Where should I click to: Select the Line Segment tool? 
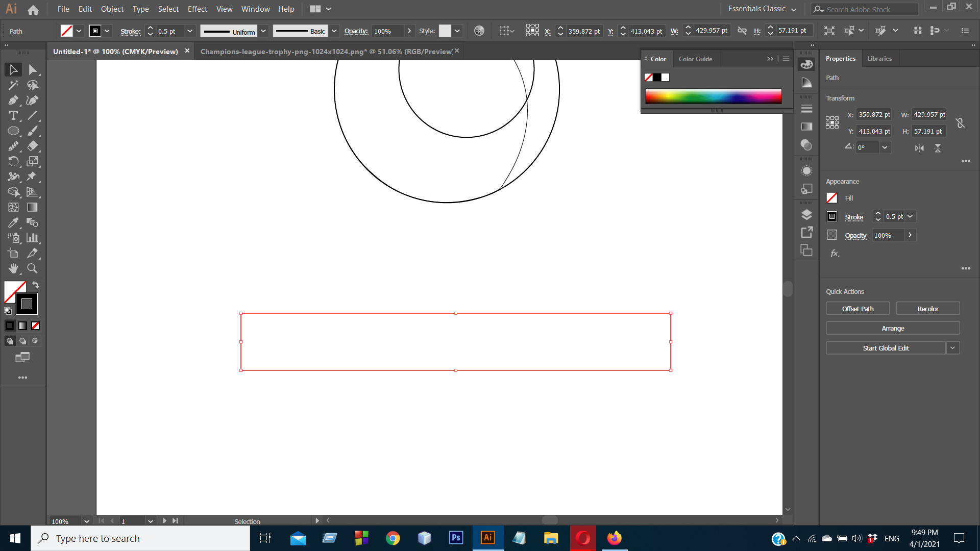click(x=33, y=116)
